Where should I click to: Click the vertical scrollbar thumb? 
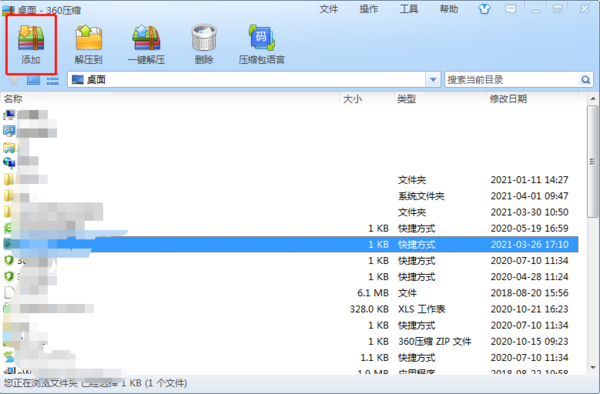tap(593, 161)
